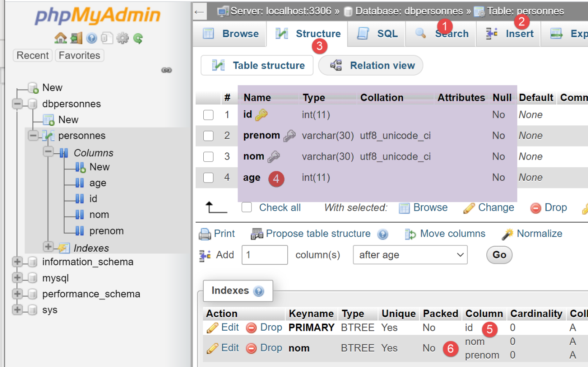Tick the checkbox for the id column
Screen dimensions: 588x367
[208, 115]
